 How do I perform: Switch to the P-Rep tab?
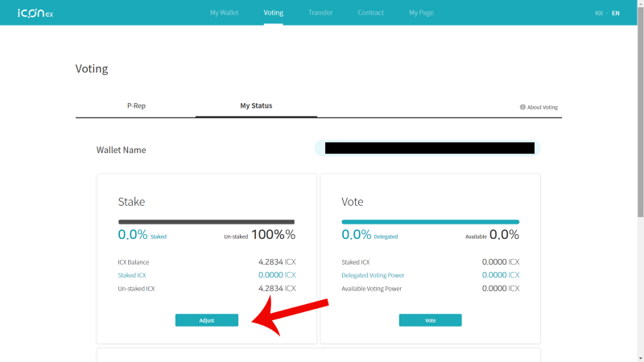(x=136, y=106)
